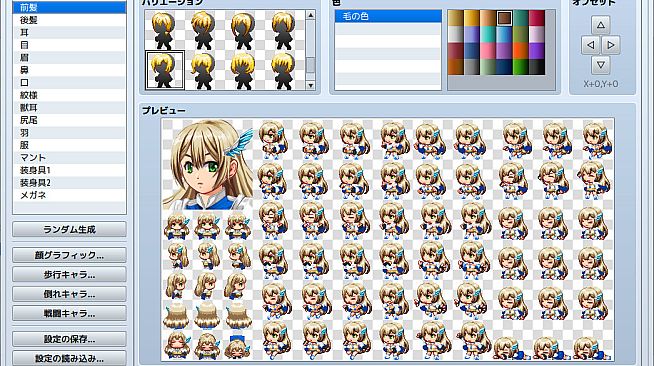Select the 眉 parts category
The height and width of the screenshot is (366, 654).
pos(69,58)
